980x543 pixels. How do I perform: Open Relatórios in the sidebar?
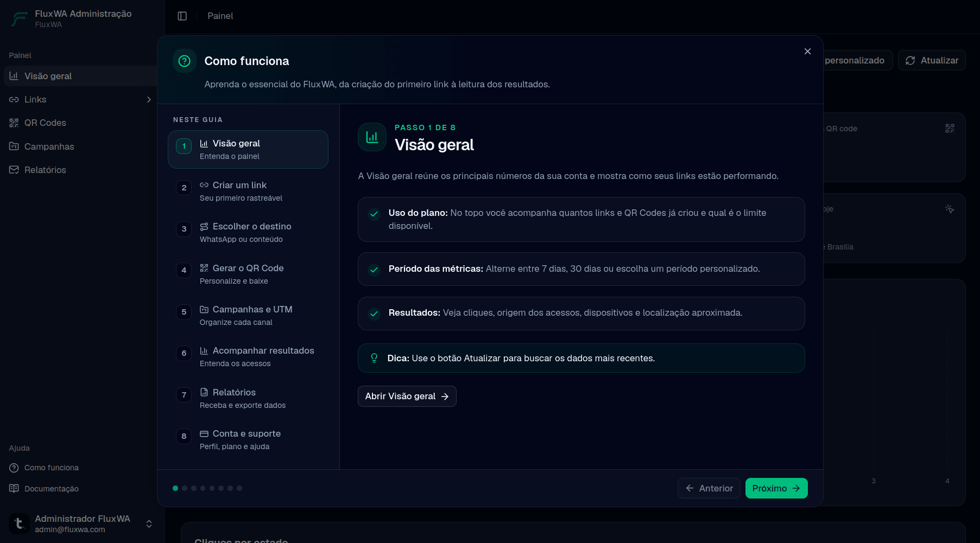click(x=80, y=170)
